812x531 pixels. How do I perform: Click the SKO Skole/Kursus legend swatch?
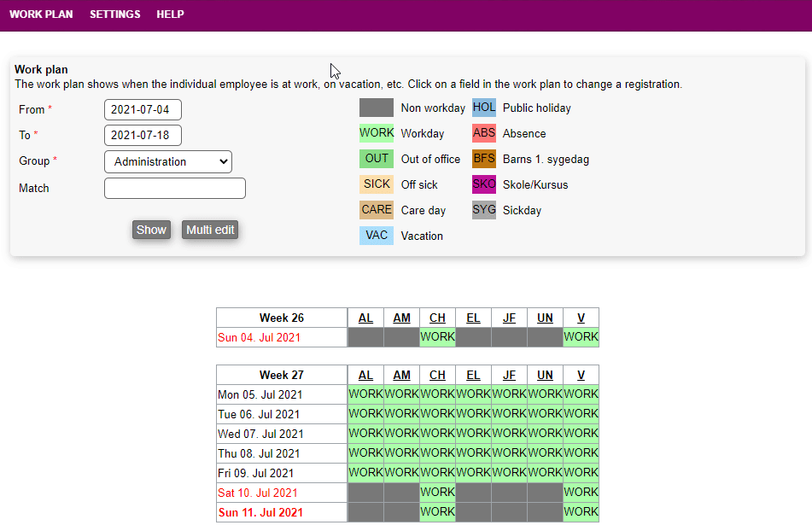tap(484, 184)
